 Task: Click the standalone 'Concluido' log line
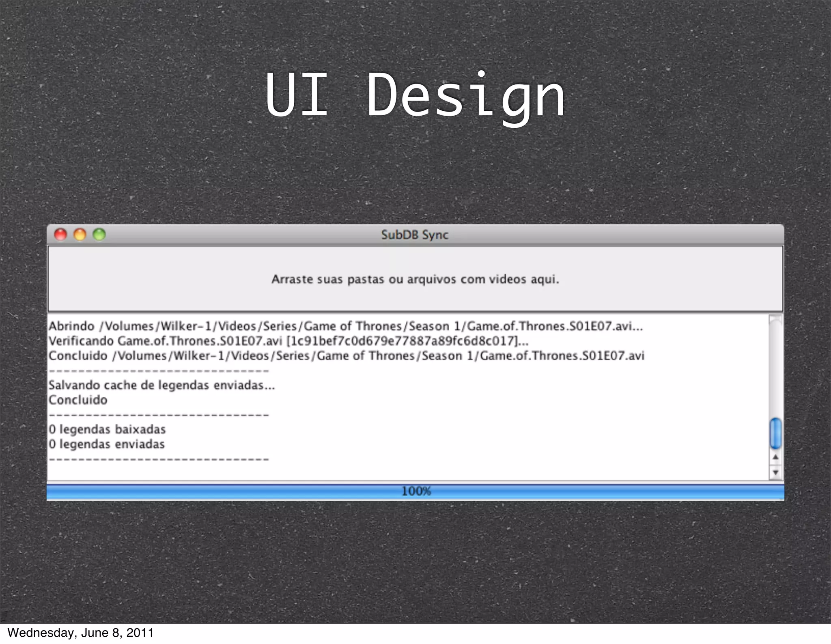coord(78,400)
